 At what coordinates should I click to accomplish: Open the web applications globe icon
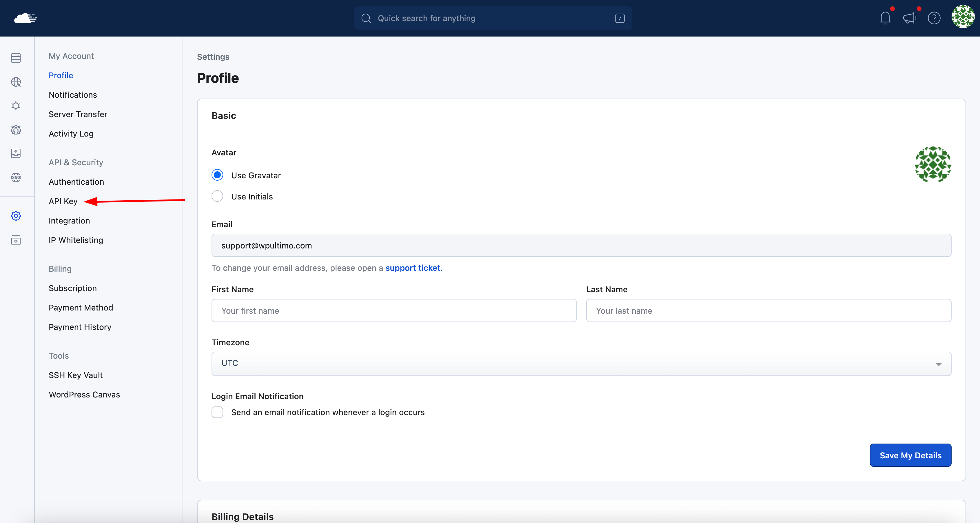tap(16, 82)
